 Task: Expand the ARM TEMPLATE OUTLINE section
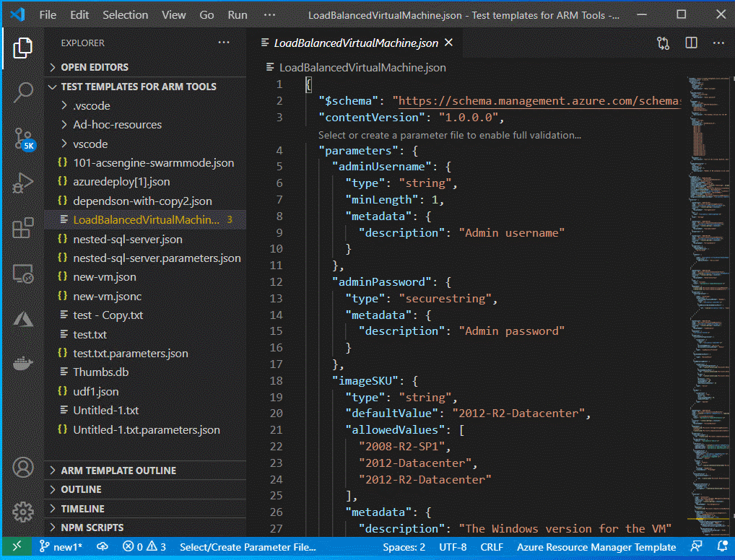[145, 471]
